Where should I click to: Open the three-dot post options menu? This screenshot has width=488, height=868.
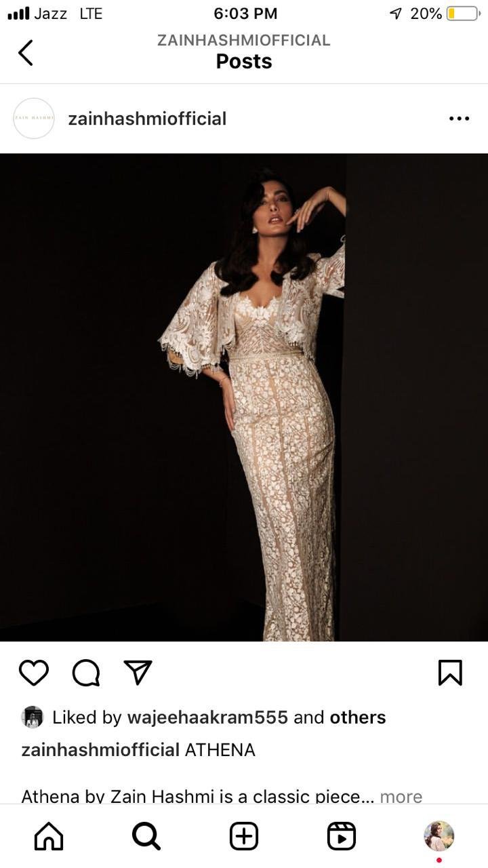point(459,119)
